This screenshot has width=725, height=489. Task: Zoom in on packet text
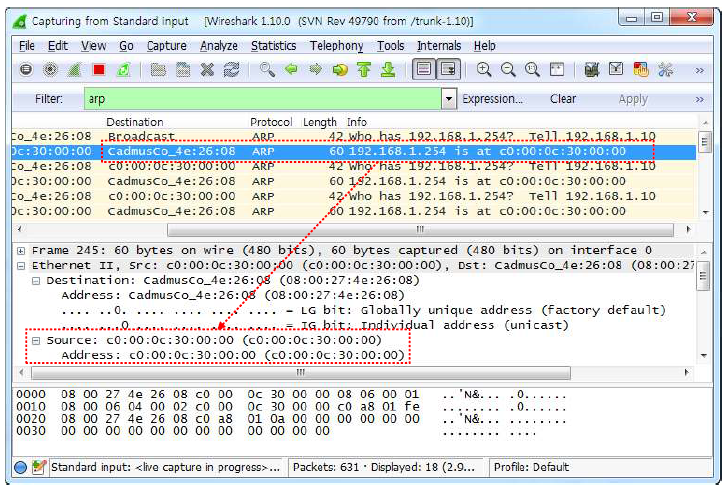coord(484,70)
